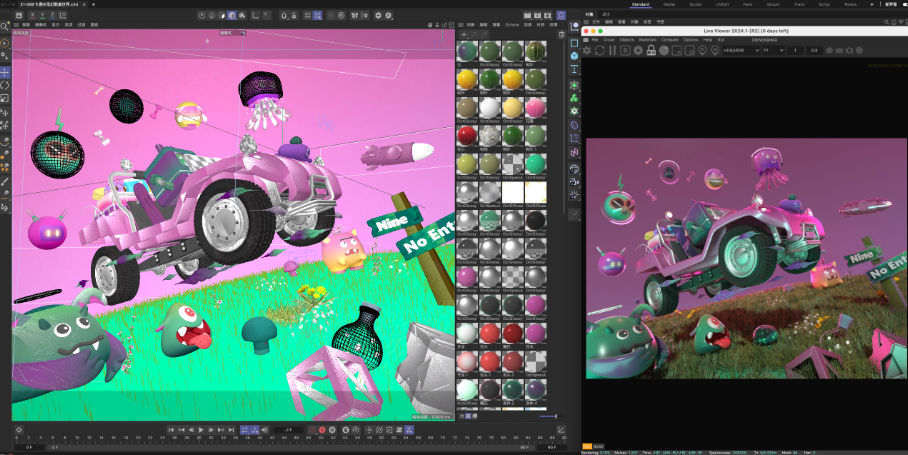Select the yellow material sphere thumbnail

466,79
